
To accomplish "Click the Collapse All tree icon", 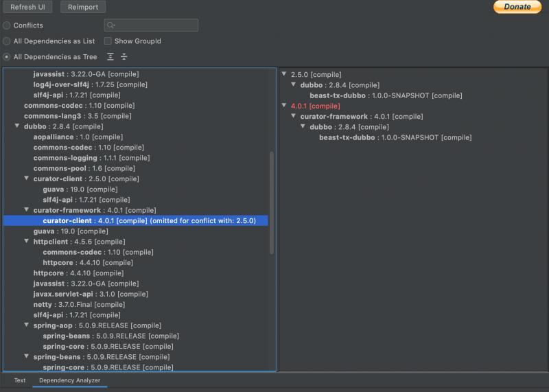I will [x=124, y=57].
